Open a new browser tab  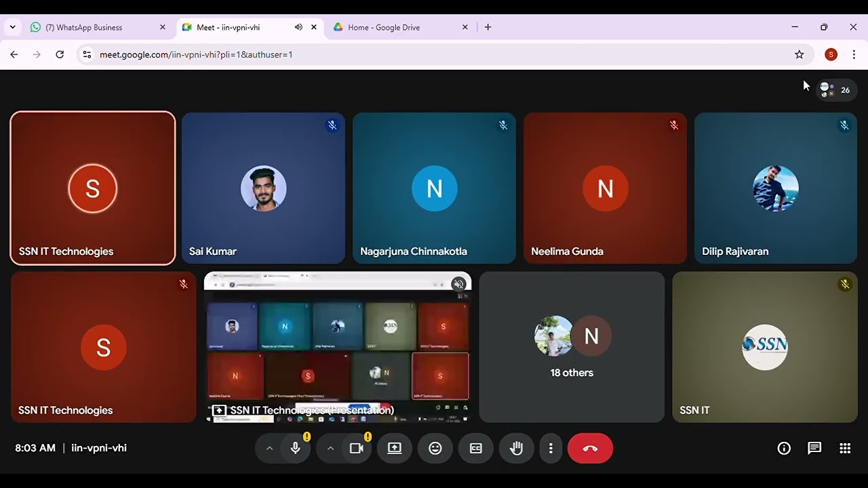(488, 27)
